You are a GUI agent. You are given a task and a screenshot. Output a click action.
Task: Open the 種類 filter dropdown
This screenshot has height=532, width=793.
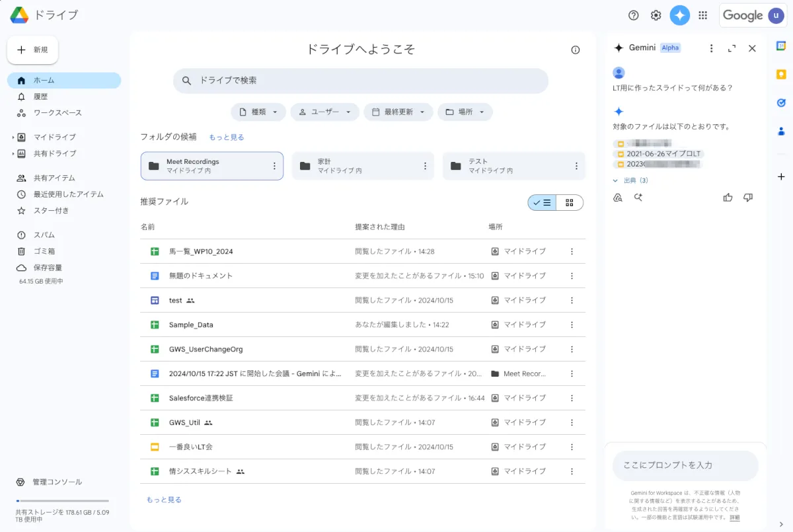[258, 112]
